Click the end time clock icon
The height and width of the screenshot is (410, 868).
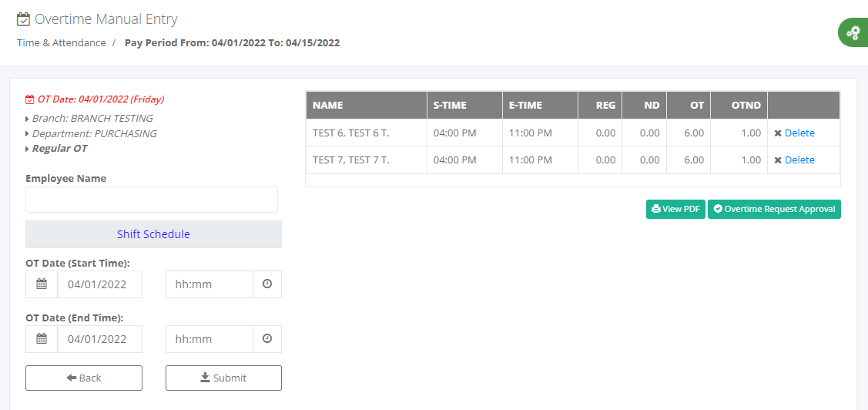point(267,339)
